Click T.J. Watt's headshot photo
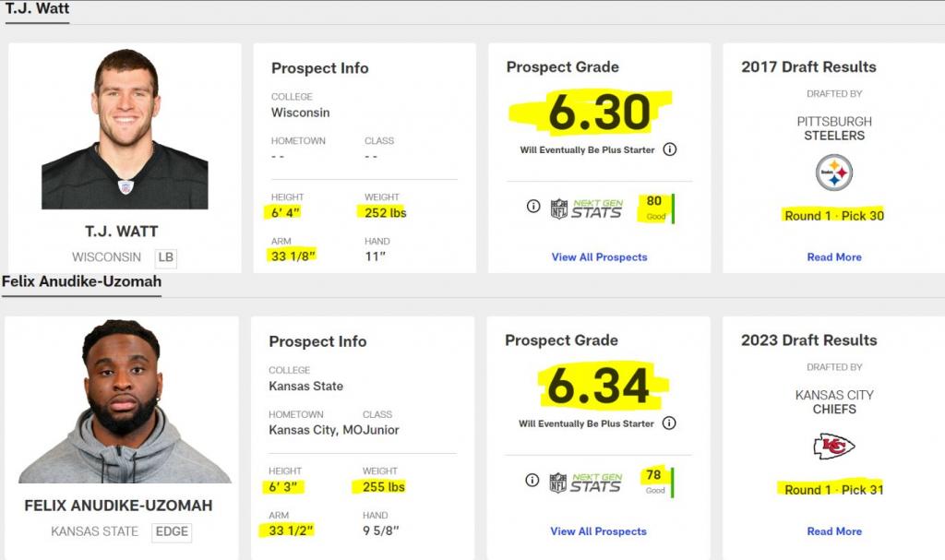 [x=125, y=129]
